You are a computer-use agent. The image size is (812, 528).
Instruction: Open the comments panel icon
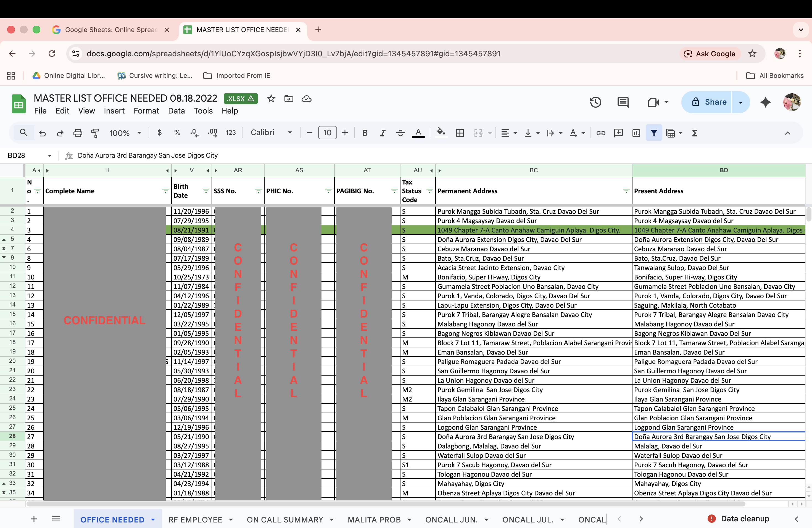[623, 102]
